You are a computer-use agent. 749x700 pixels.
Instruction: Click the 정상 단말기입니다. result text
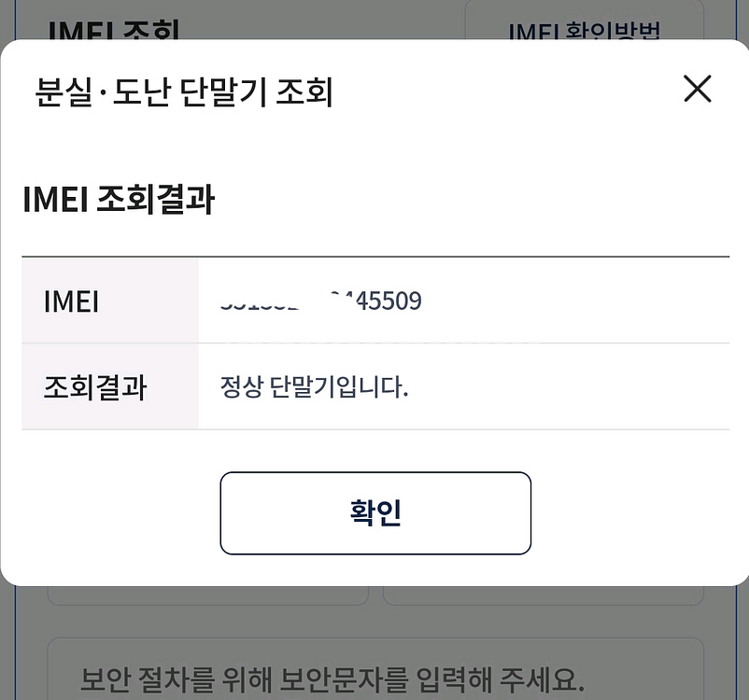pos(315,386)
